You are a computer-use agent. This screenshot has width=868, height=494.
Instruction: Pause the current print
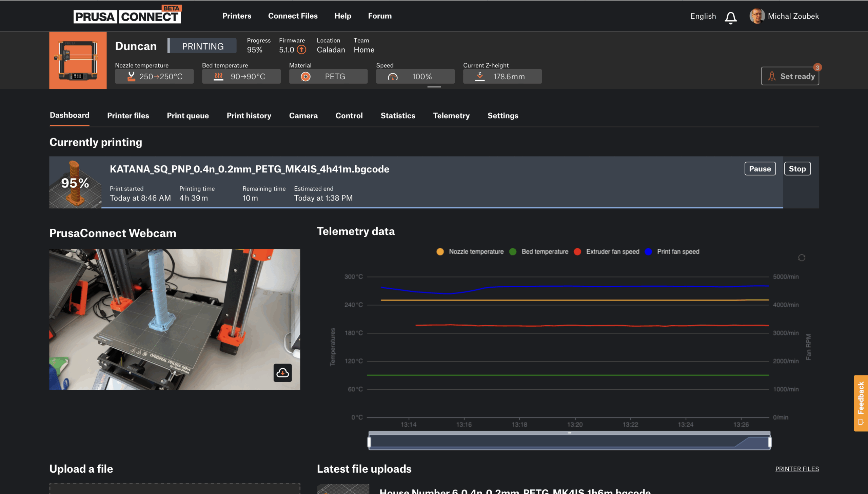[760, 169]
